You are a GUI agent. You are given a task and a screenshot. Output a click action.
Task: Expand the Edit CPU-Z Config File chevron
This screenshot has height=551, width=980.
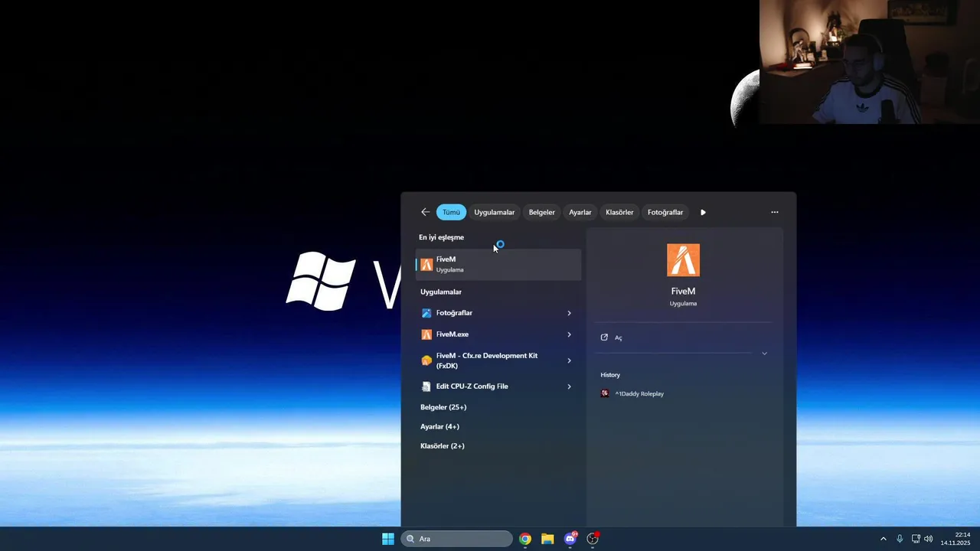click(x=569, y=386)
